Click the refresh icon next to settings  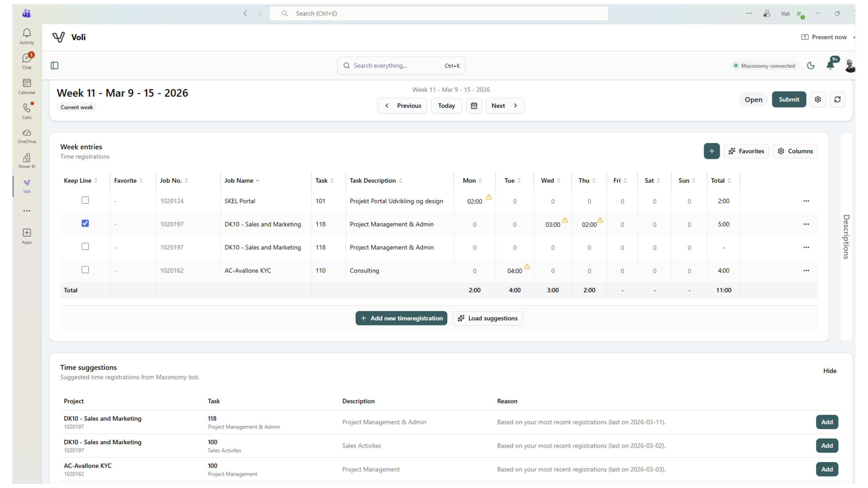(x=837, y=100)
